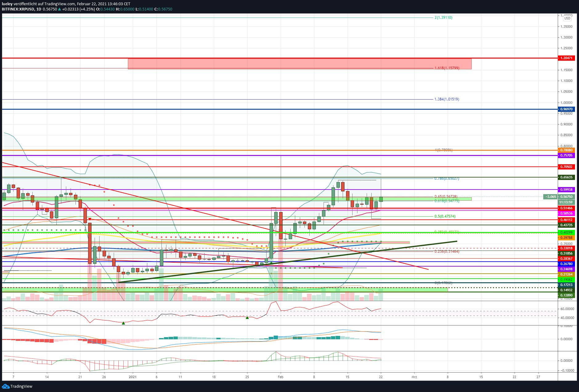Click the RSI 60.00000 scale label
The height and width of the screenshot is (392, 579).
(x=567, y=309)
